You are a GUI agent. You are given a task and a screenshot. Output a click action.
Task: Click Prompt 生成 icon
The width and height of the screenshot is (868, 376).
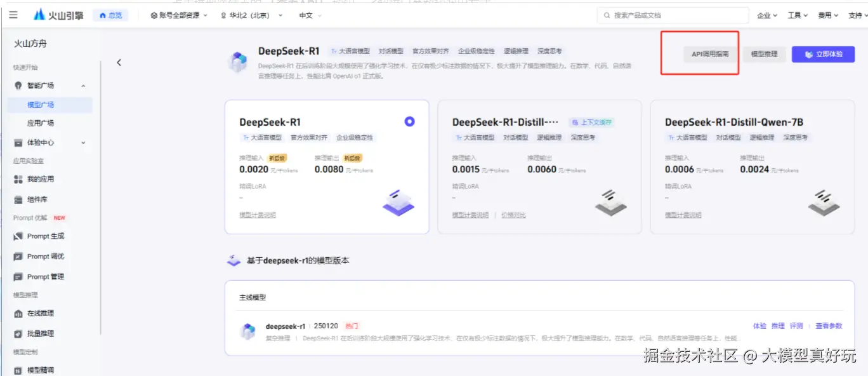(x=18, y=236)
